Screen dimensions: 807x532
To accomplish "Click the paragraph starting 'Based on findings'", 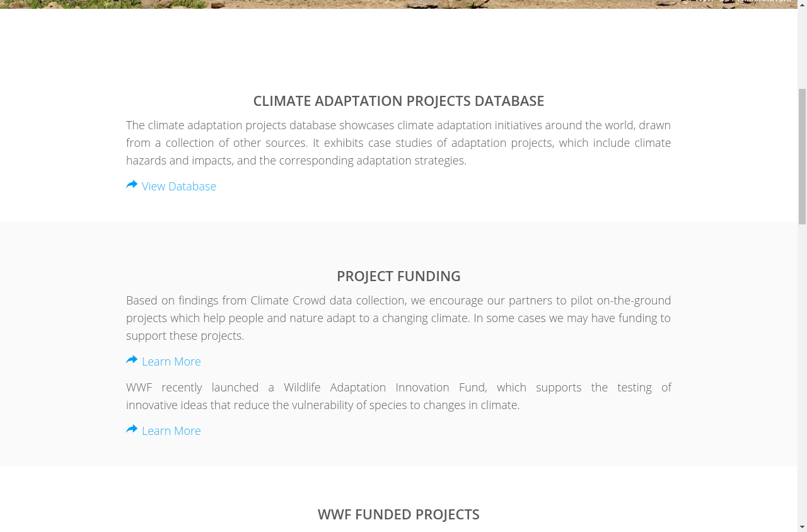I will (x=398, y=318).
